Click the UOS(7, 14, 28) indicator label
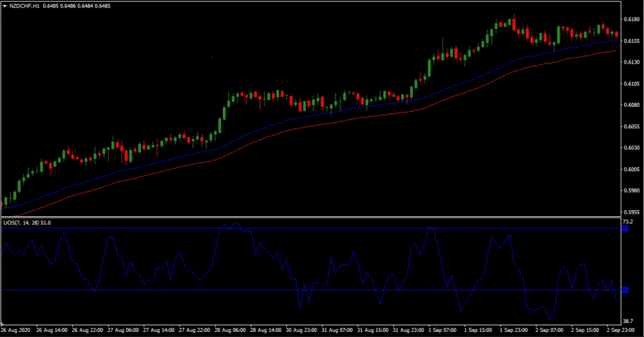644x337 pixels. point(27,223)
